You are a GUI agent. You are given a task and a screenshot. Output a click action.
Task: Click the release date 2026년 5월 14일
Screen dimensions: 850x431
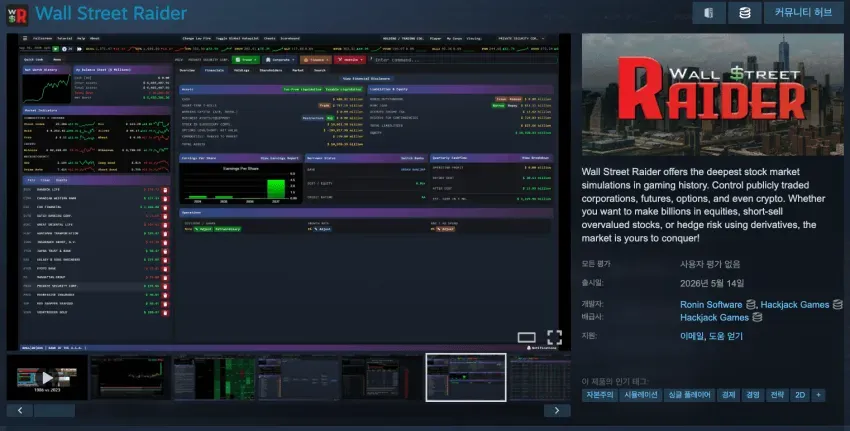click(x=712, y=284)
